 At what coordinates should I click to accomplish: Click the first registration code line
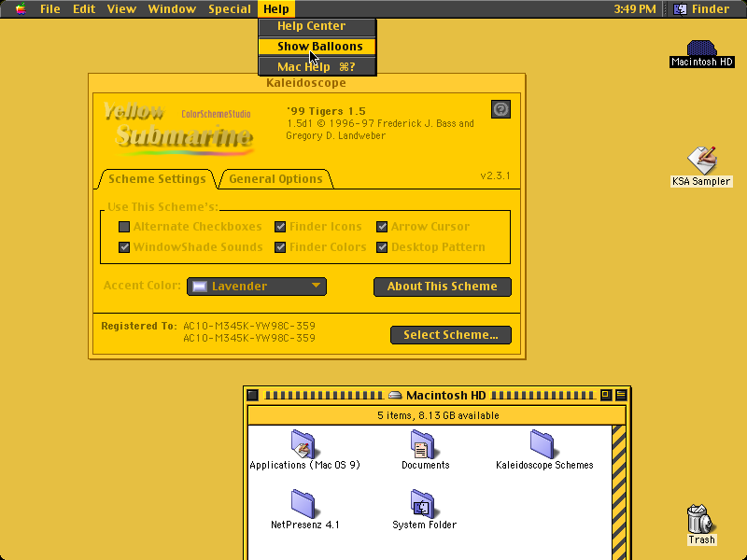coord(249,326)
